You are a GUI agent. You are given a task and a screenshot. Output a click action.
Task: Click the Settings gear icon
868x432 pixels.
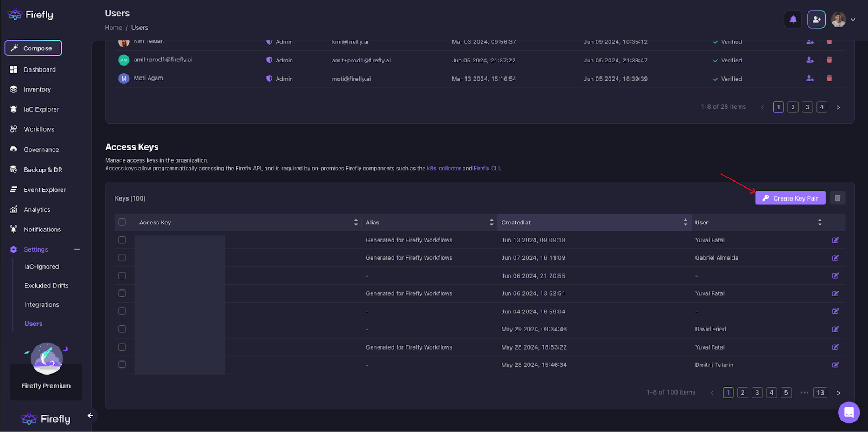(x=14, y=249)
